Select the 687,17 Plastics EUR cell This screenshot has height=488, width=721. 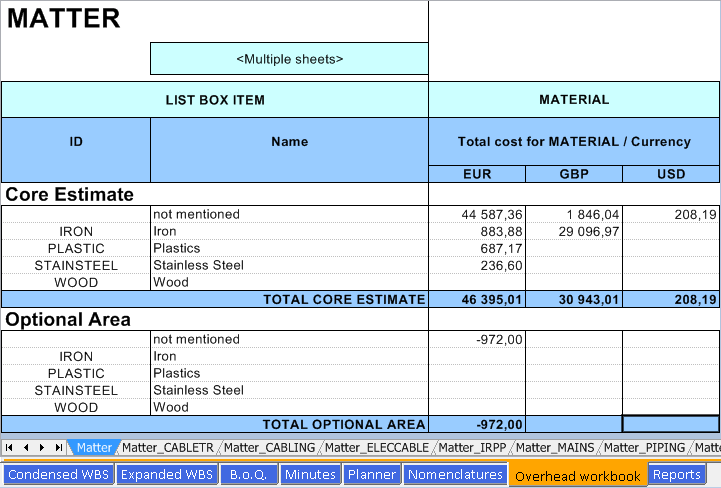(x=477, y=248)
